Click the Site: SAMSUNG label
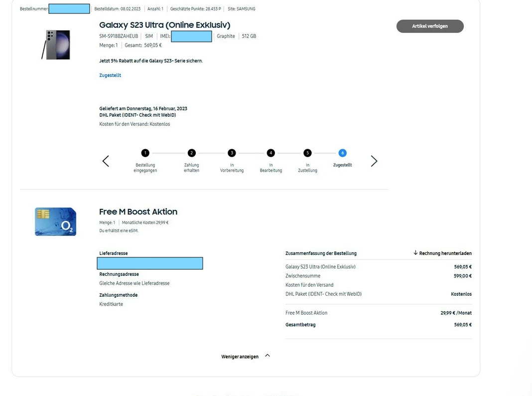The height and width of the screenshot is (396, 532). pyautogui.click(x=242, y=9)
